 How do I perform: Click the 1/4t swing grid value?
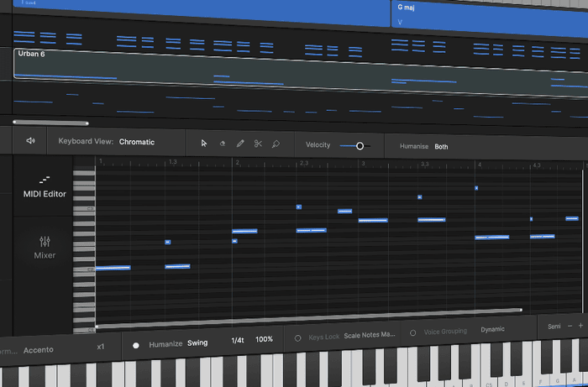(238, 341)
